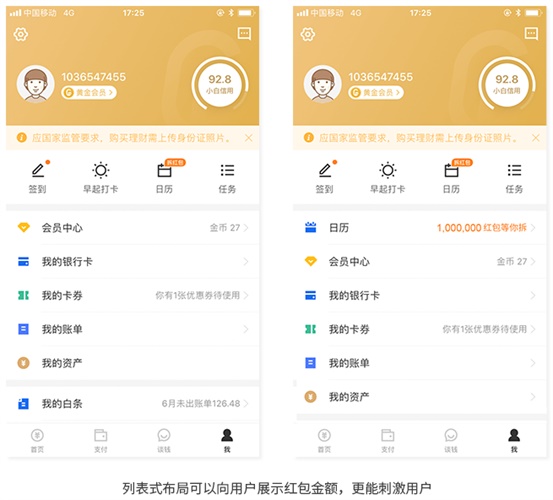Switch to 首页 tab in left phone
Viewport: 553px width, 500px height.
(x=37, y=441)
